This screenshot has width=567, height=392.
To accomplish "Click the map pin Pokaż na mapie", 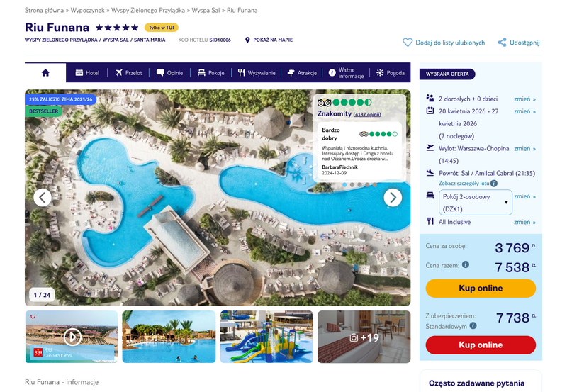I will coord(247,40).
